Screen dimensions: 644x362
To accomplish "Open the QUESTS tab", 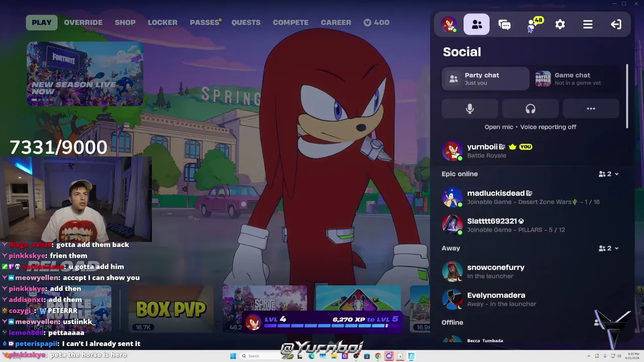I will pos(246,23).
